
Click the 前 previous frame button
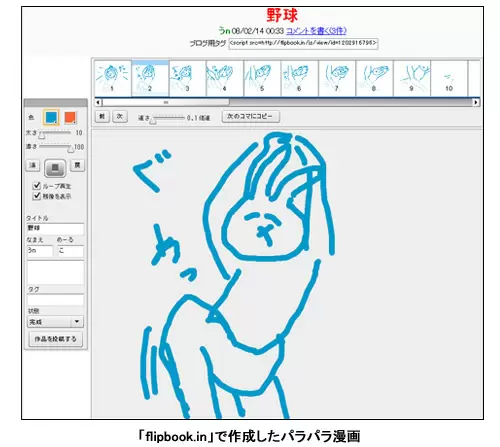click(102, 116)
